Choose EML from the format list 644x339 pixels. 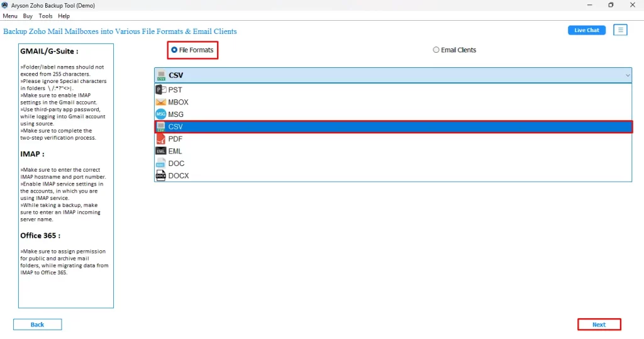coord(393,151)
